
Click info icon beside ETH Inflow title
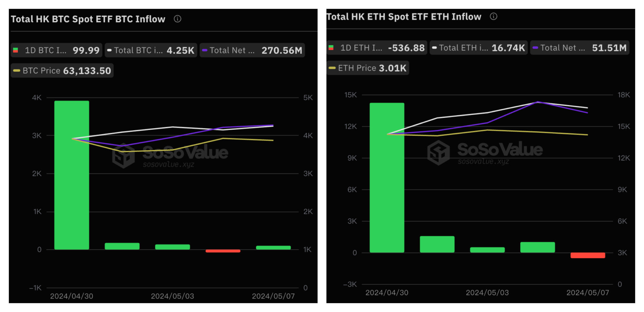click(x=493, y=16)
